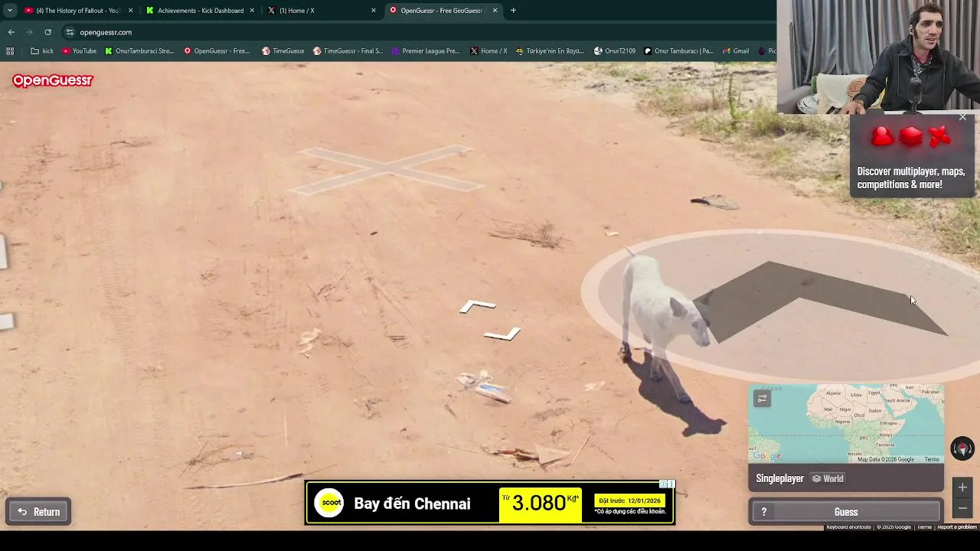Viewport: 980px width, 551px height.
Task: Close the Kick Dashboard tab
Action: 252,11
